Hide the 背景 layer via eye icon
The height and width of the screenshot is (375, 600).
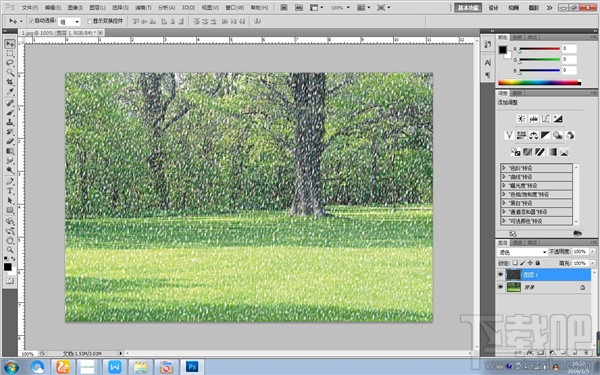point(501,287)
